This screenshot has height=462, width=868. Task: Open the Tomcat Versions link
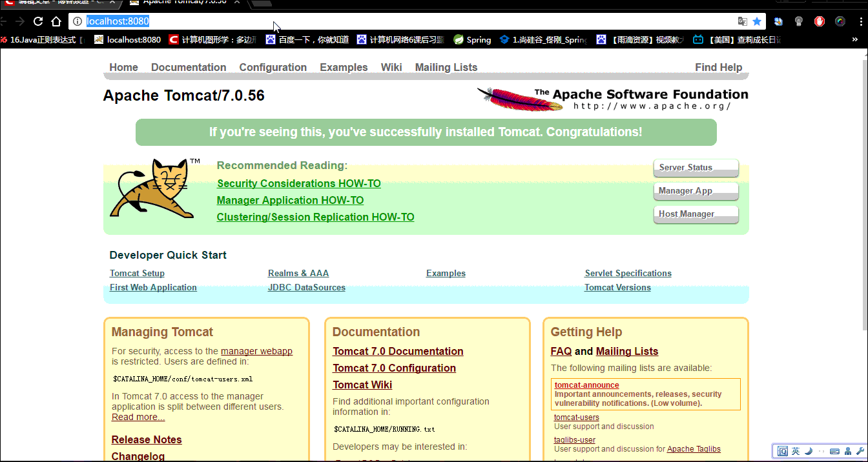point(617,287)
